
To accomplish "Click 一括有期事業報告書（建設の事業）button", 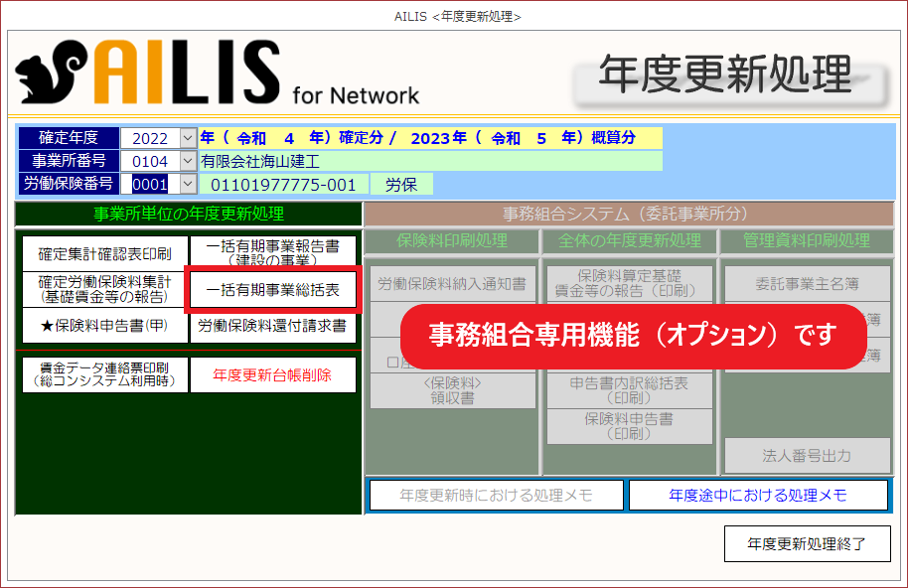I will pos(272,252).
